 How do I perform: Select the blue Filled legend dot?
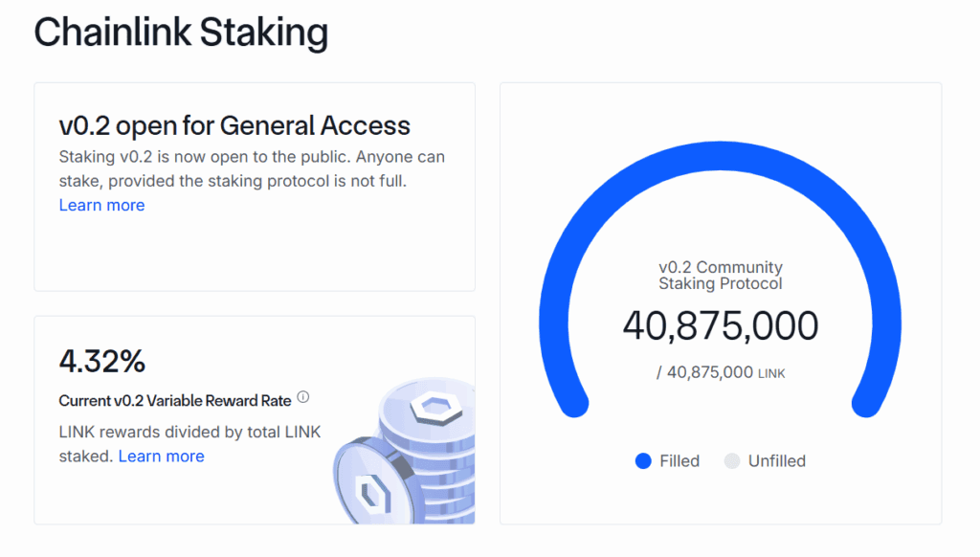642,460
